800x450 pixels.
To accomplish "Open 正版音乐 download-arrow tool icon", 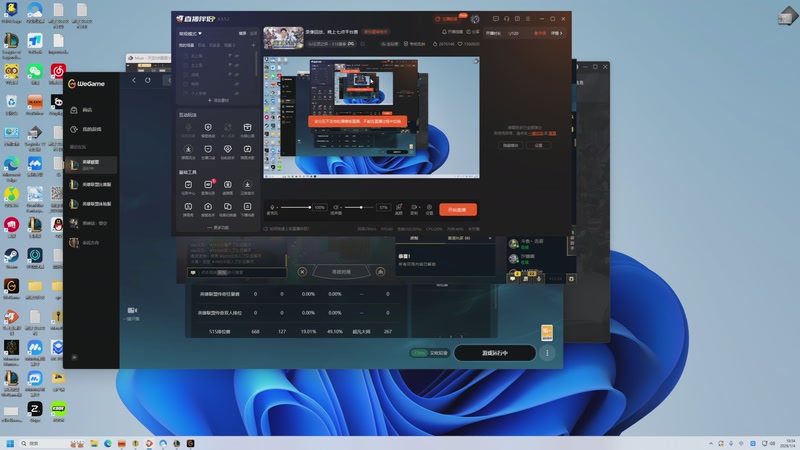I will point(247,187).
